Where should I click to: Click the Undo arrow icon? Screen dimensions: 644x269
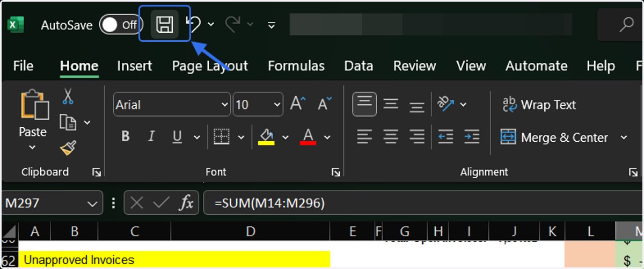(x=193, y=24)
